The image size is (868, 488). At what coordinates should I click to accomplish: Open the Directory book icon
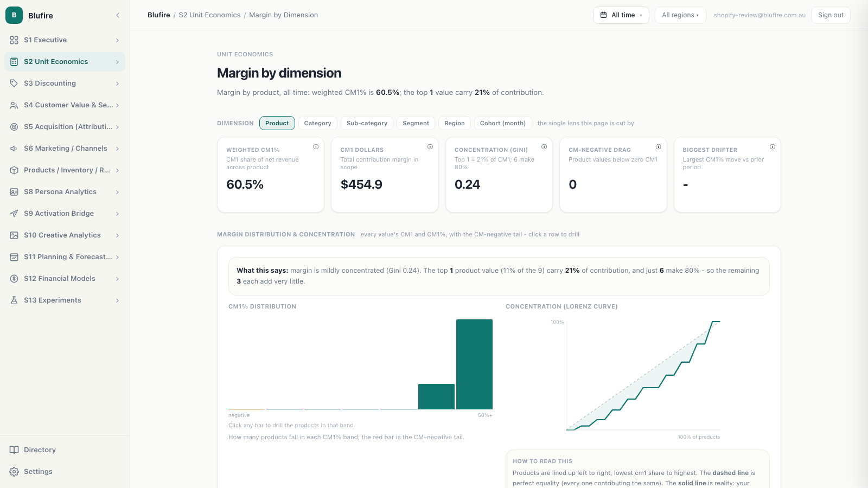[14, 450]
